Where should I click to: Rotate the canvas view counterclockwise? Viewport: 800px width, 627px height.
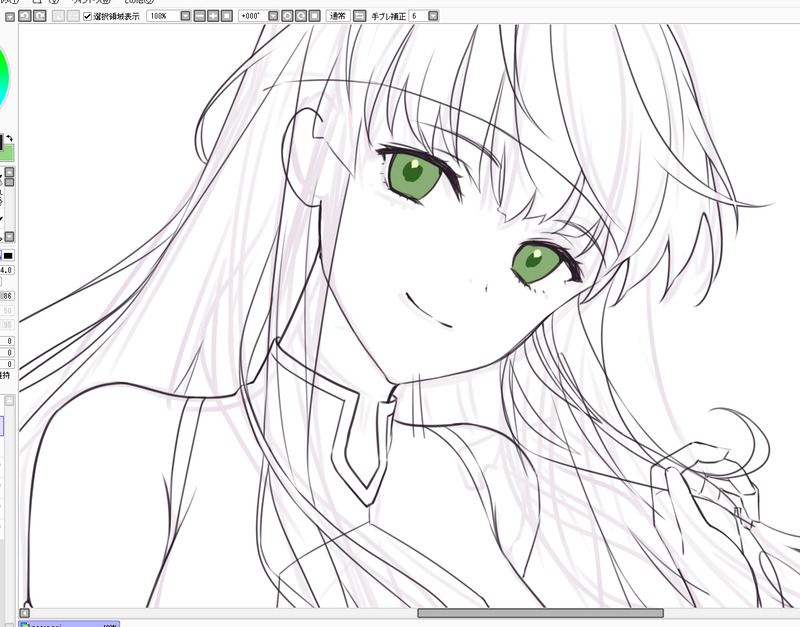pyautogui.click(x=287, y=16)
